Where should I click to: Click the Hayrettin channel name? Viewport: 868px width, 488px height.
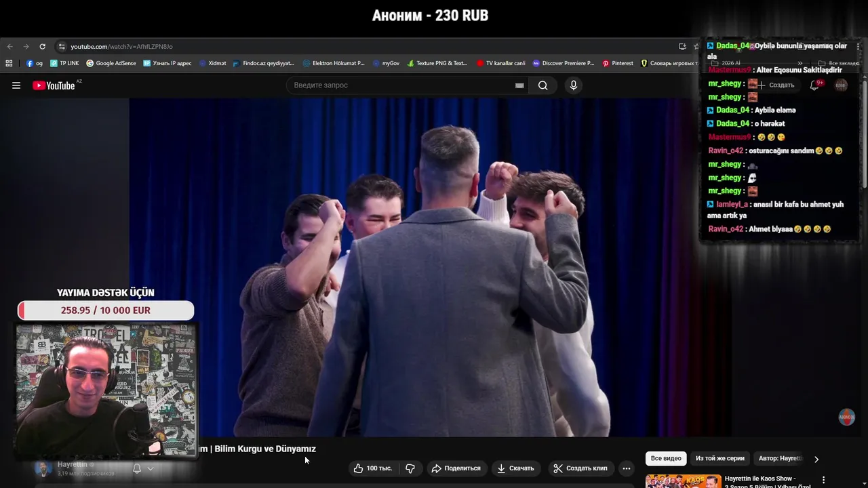pyautogui.click(x=73, y=465)
